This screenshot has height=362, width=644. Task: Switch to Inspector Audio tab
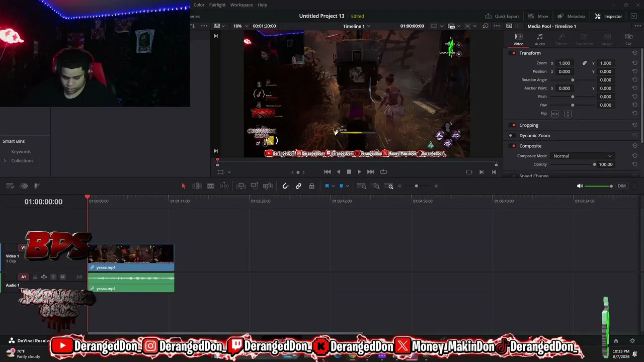pyautogui.click(x=540, y=40)
